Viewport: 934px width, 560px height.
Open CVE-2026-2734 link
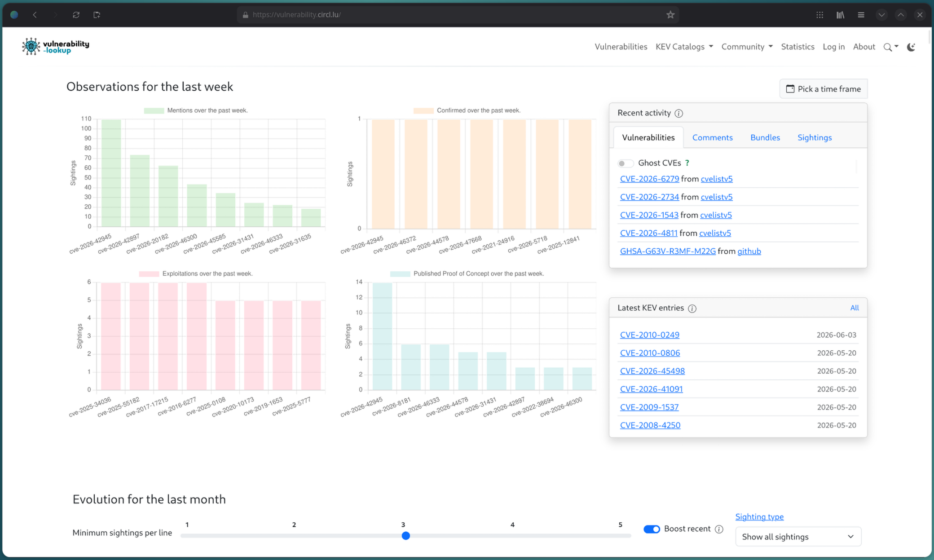pyautogui.click(x=649, y=197)
